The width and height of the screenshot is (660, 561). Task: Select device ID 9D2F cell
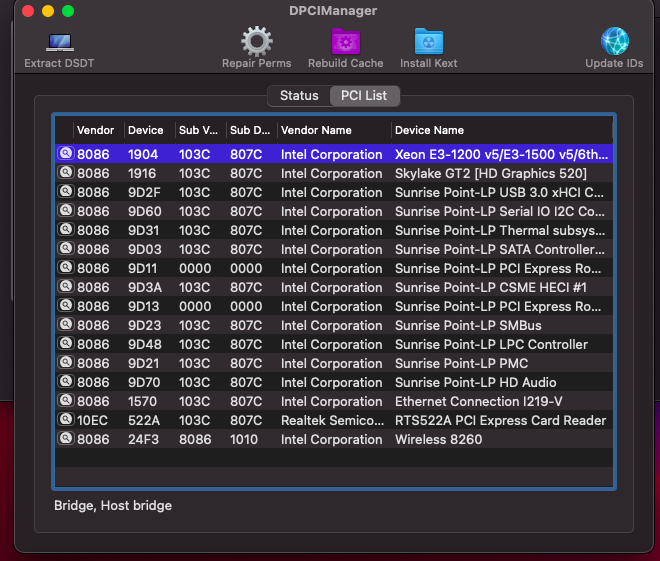(x=144, y=192)
